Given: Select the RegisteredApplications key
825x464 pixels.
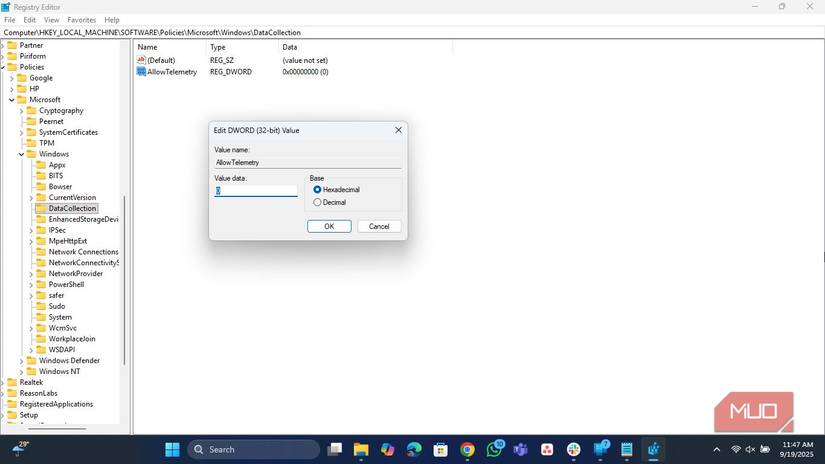Looking at the screenshot, I should (x=56, y=404).
